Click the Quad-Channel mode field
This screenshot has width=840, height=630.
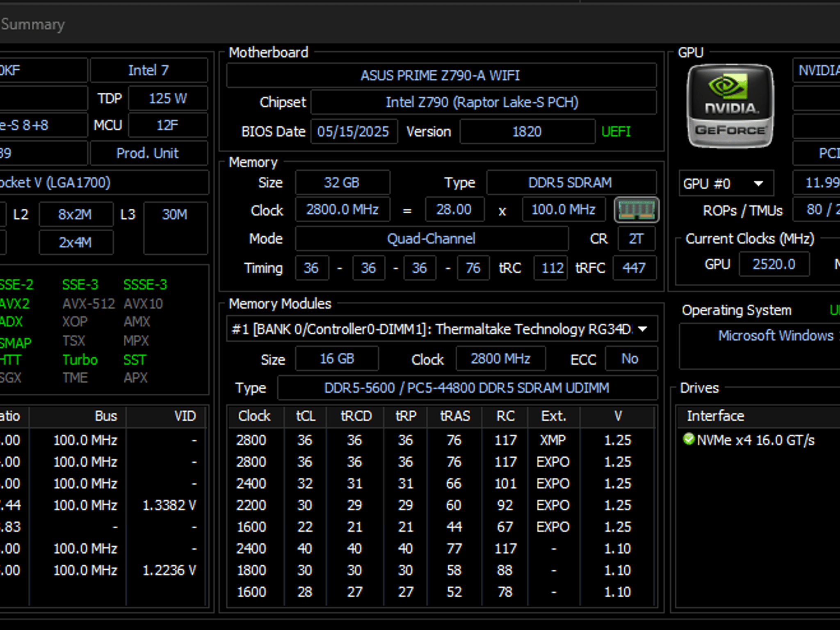click(431, 239)
